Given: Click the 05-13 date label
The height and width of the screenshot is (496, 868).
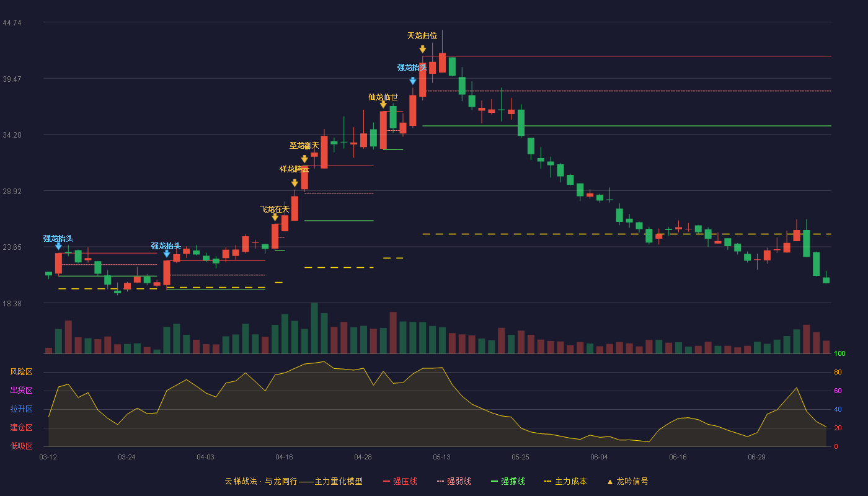Looking at the screenshot, I should [442, 457].
